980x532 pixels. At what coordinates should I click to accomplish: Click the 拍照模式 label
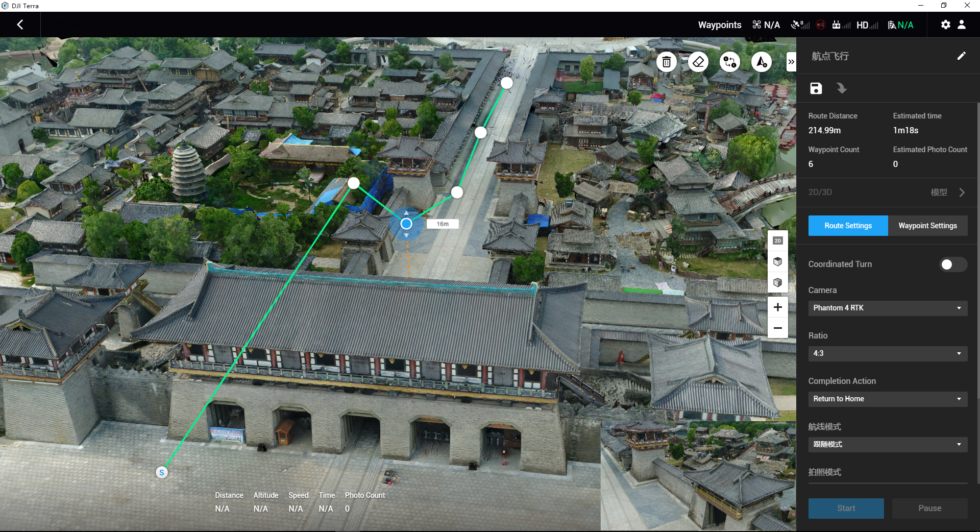coord(824,472)
